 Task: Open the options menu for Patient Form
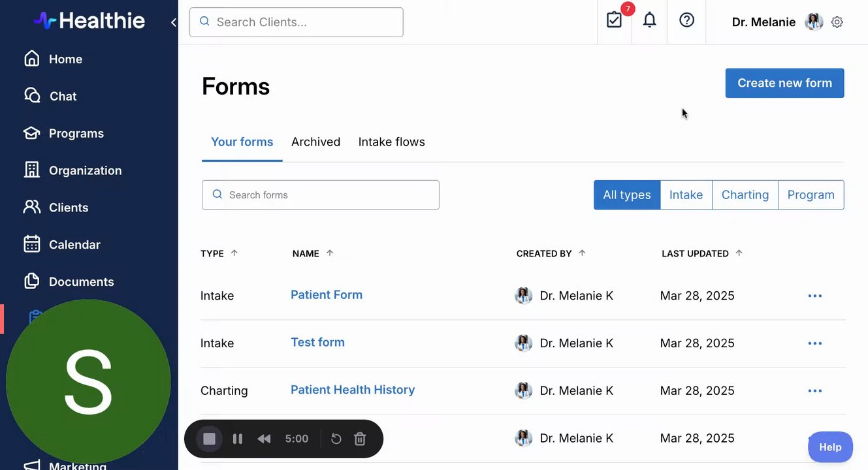(x=814, y=296)
